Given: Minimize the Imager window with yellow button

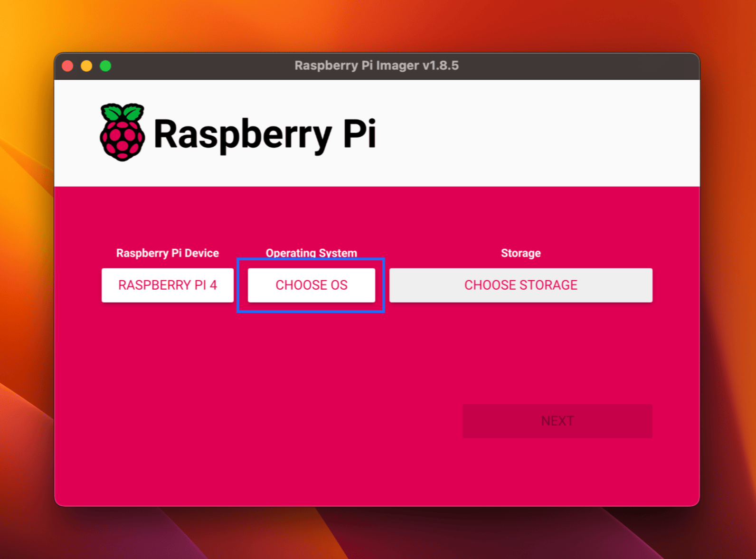Looking at the screenshot, I should [x=86, y=66].
